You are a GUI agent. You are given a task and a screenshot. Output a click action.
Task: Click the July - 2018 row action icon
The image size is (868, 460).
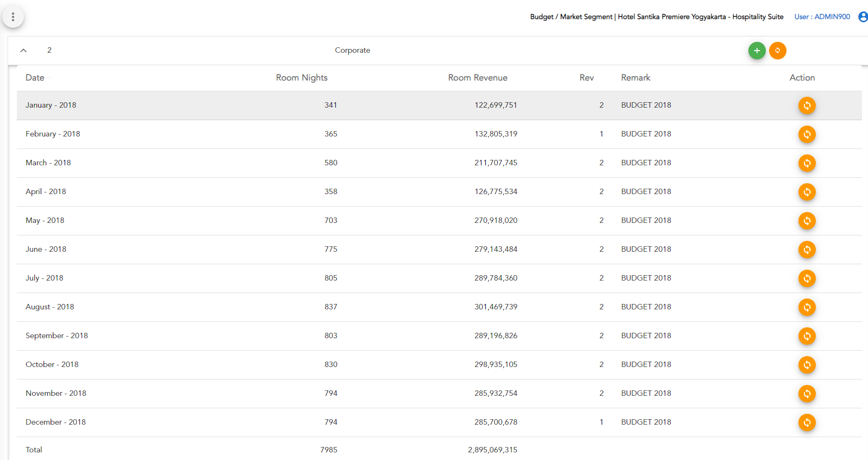[x=807, y=278]
